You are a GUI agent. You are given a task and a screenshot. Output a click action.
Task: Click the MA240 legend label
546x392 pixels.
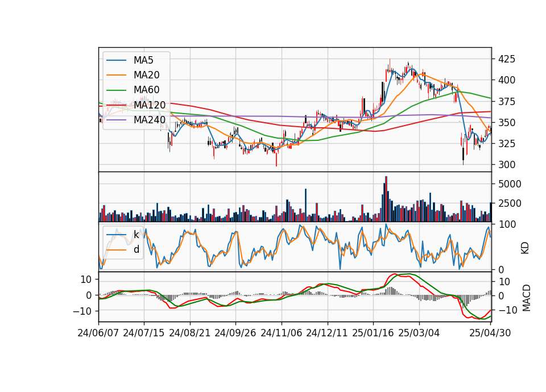pos(150,120)
